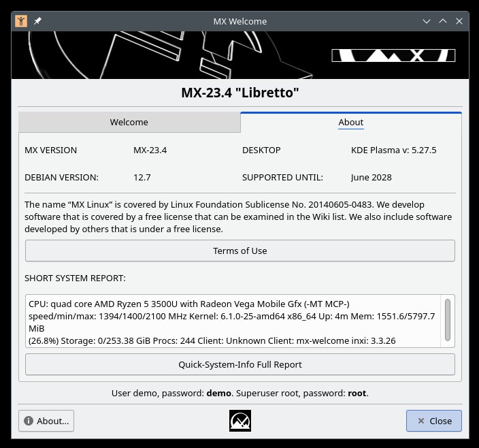Click the MX logo banner image on the right

pyautogui.click(x=393, y=55)
